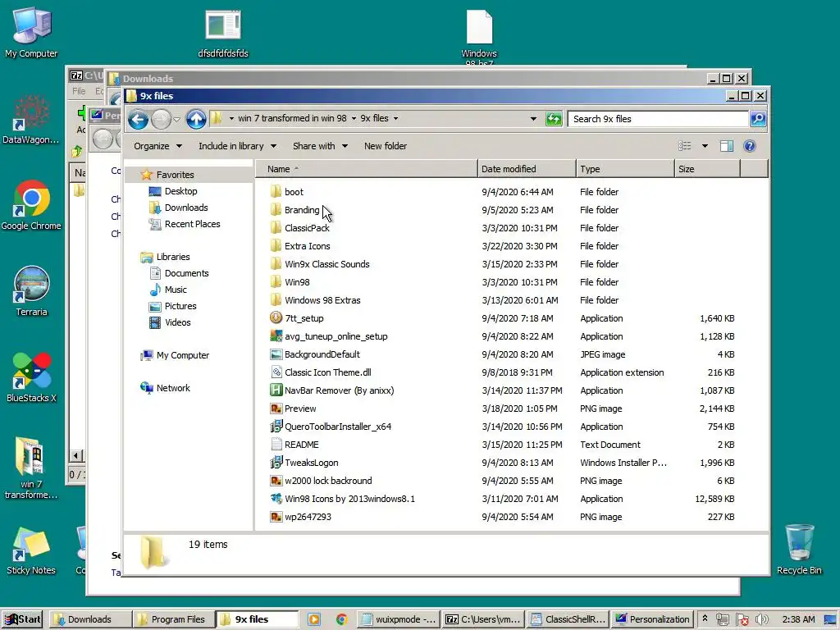Image resolution: width=840 pixels, height=630 pixels.
Task: Sort files by Size column
Action: pyautogui.click(x=707, y=169)
